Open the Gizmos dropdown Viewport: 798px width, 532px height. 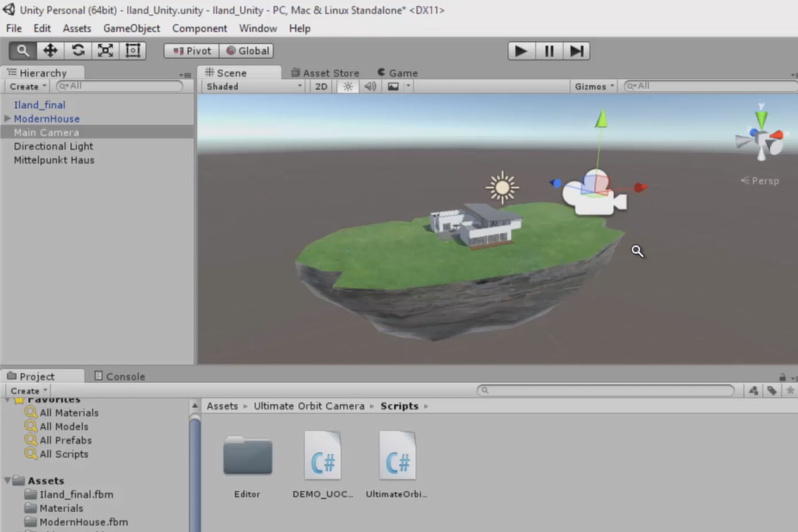592,86
